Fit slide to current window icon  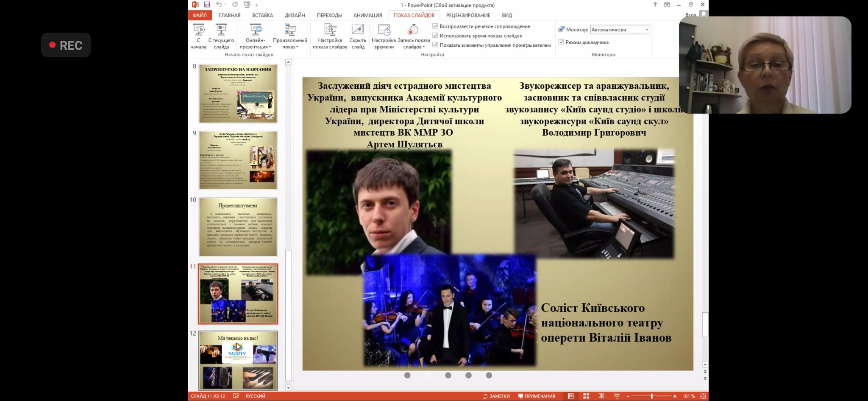tap(703, 396)
